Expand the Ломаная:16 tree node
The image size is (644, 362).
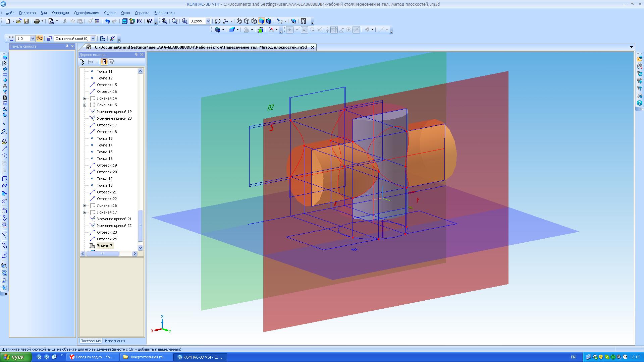[x=85, y=205]
